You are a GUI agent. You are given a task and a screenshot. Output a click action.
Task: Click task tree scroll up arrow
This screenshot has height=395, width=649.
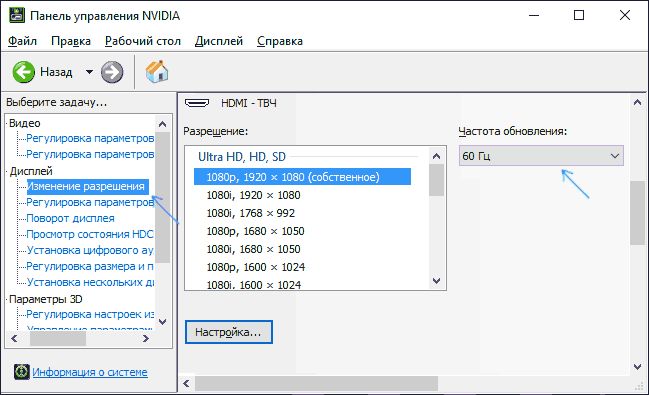coord(163,124)
